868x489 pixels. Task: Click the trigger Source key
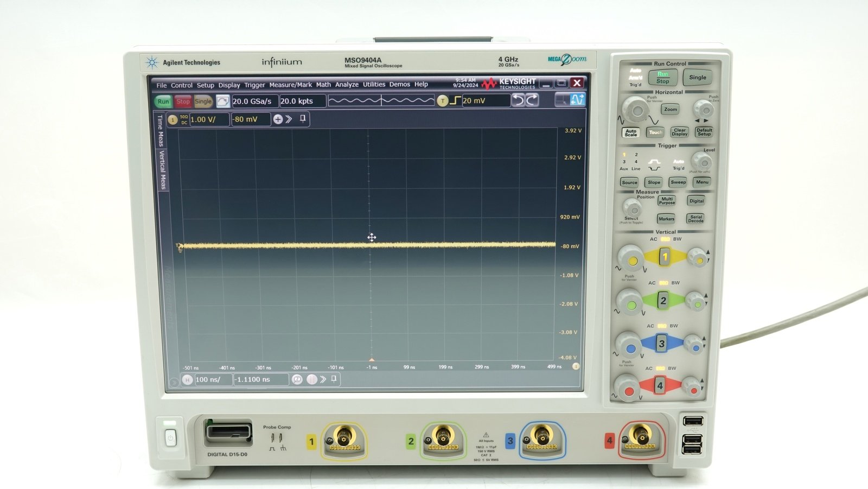(x=630, y=182)
